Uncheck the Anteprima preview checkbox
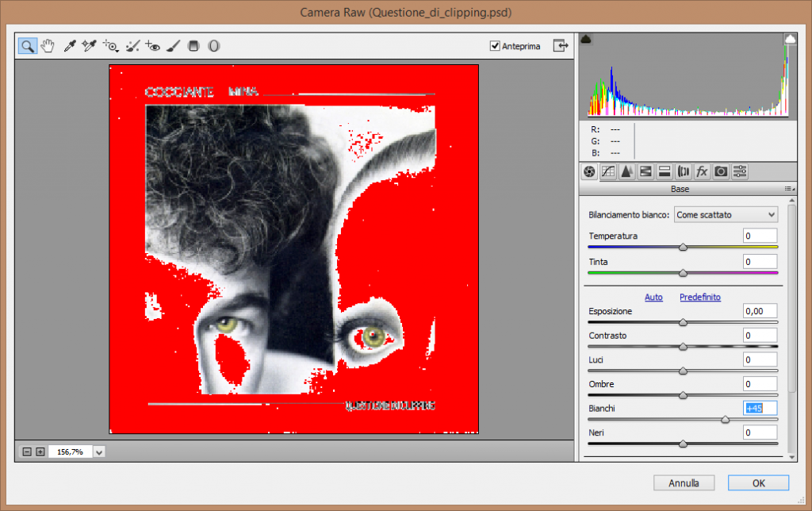The height and width of the screenshot is (511, 812). point(495,46)
